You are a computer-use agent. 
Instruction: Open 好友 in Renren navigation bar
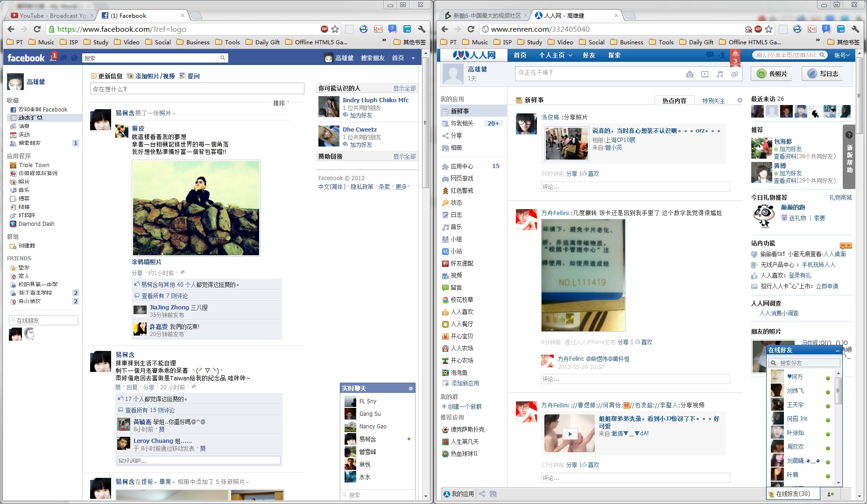589,55
